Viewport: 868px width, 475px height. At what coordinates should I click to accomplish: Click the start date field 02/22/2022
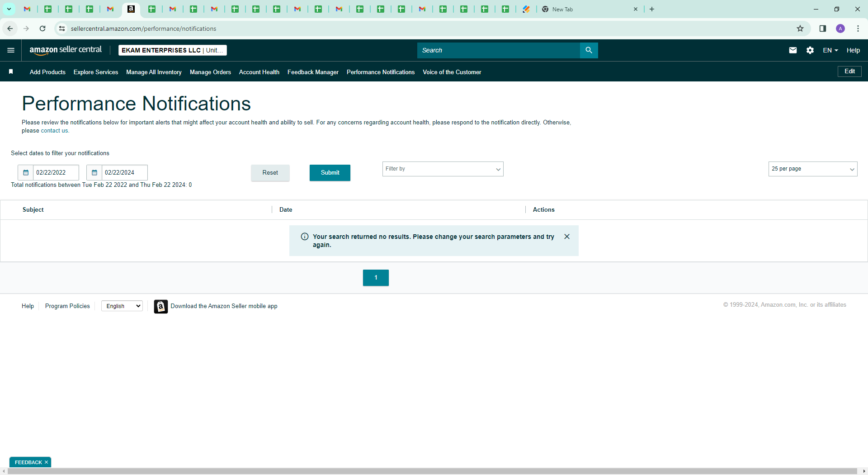click(x=56, y=172)
